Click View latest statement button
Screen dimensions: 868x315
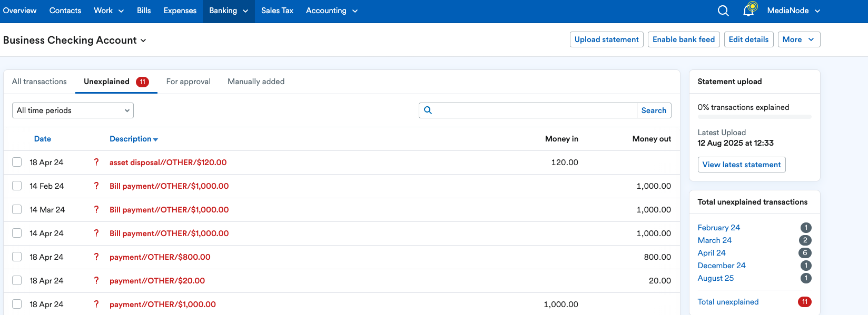[742, 165]
